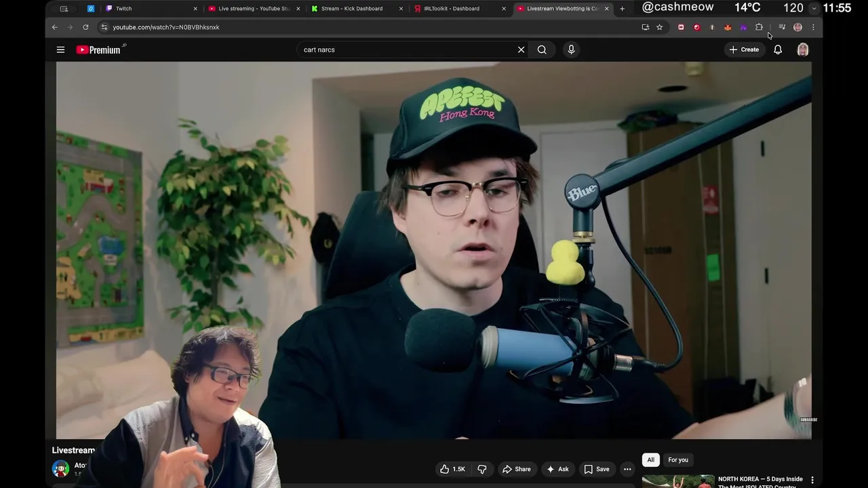Click the red circular extension icon

pos(696,27)
